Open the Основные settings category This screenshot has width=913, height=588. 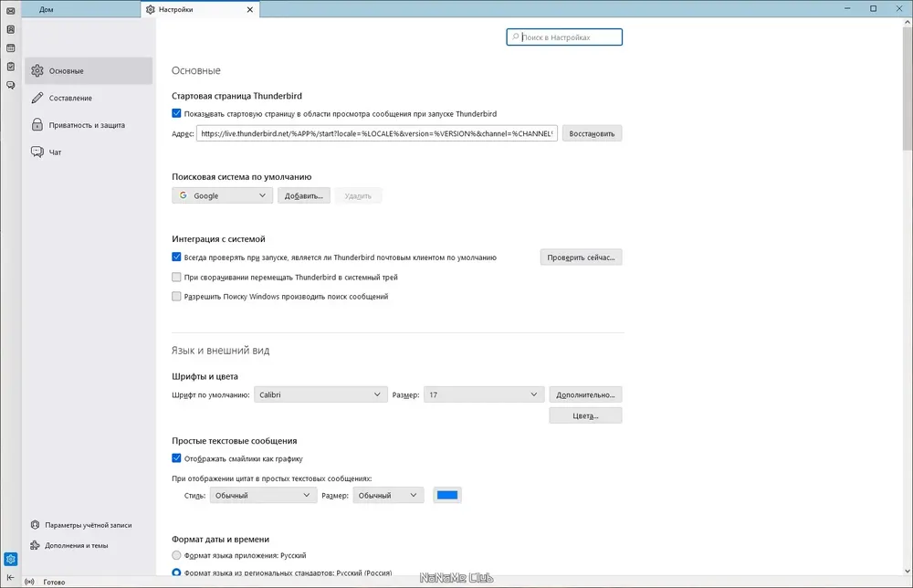89,70
